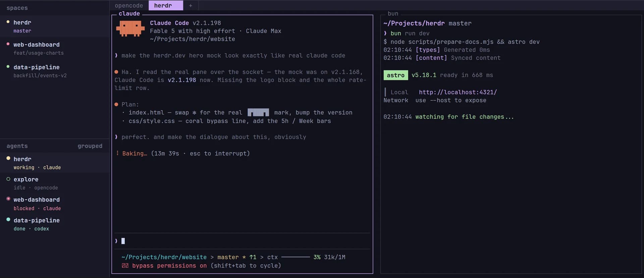Click the green status dot beside data-pipeline space

pos(8,66)
